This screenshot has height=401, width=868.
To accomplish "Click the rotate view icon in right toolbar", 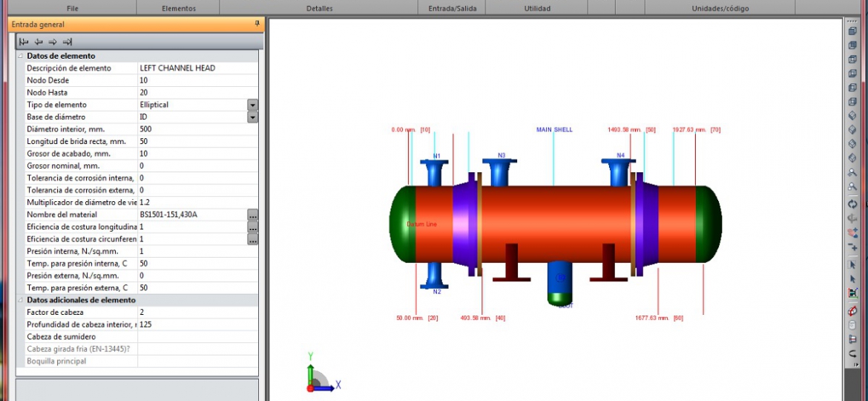I will click(852, 204).
